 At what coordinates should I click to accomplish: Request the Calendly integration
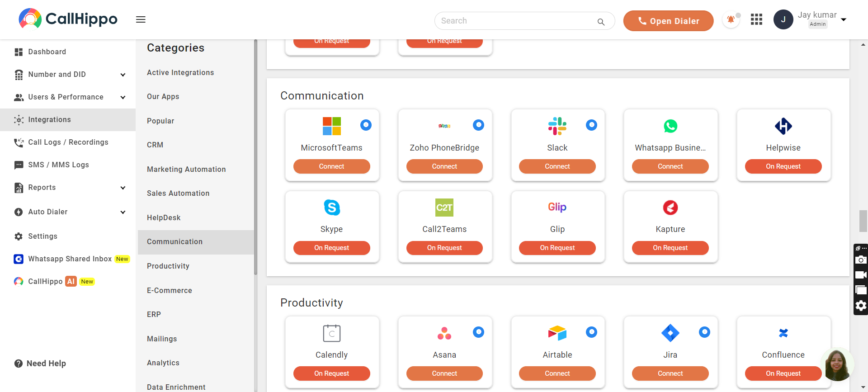(x=331, y=373)
